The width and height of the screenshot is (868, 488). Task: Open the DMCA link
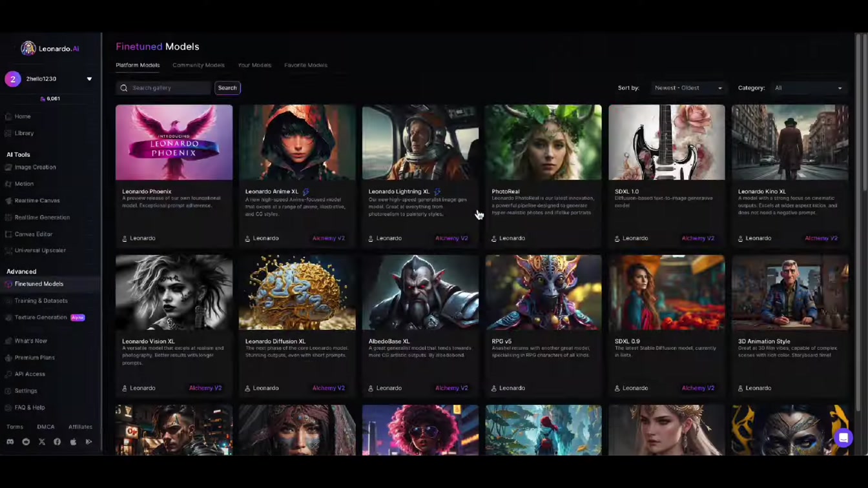click(45, 427)
